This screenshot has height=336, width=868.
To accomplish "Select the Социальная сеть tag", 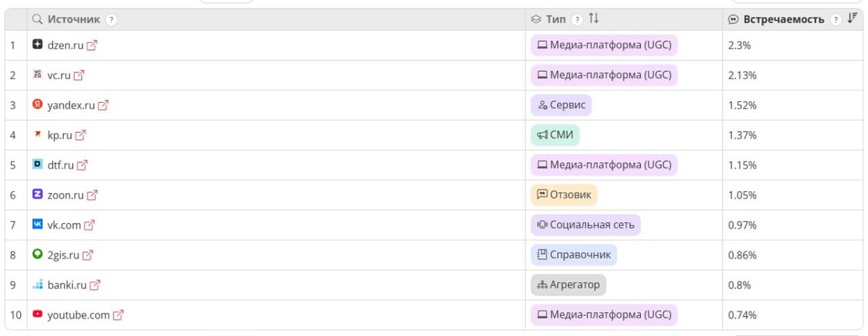I will click(x=585, y=225).
